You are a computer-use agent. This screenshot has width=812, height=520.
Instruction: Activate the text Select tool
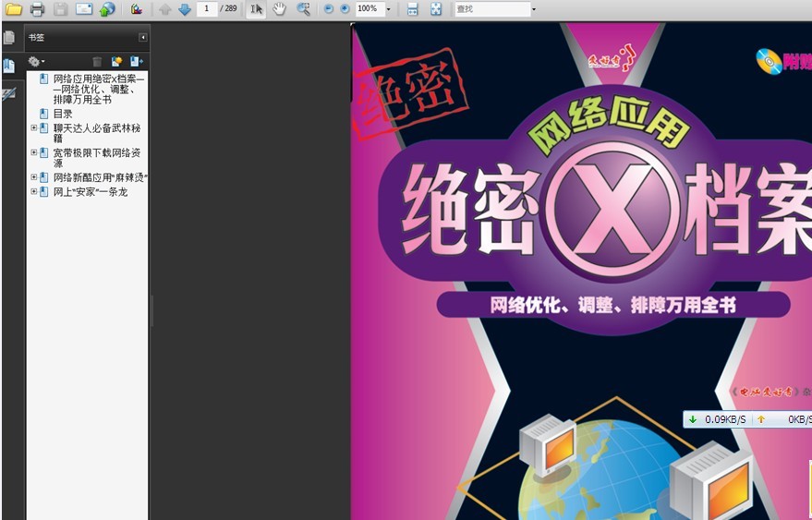[256, 9]
